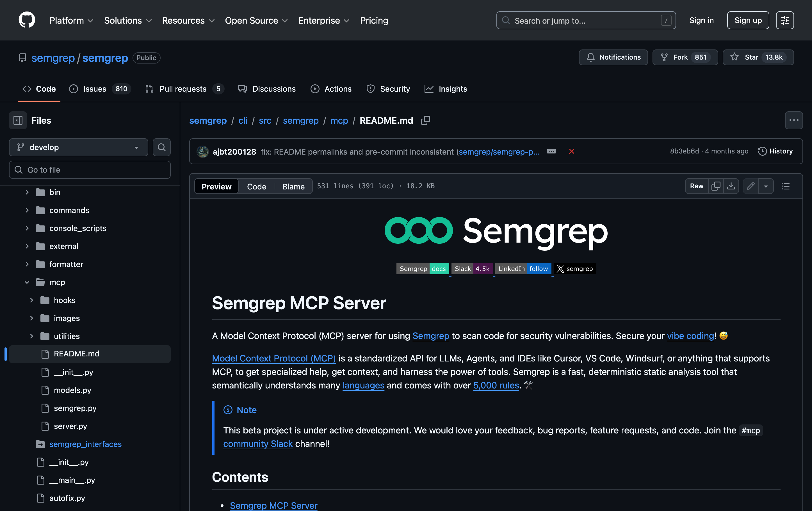Switch to Code view of file

tap(256, 186)
